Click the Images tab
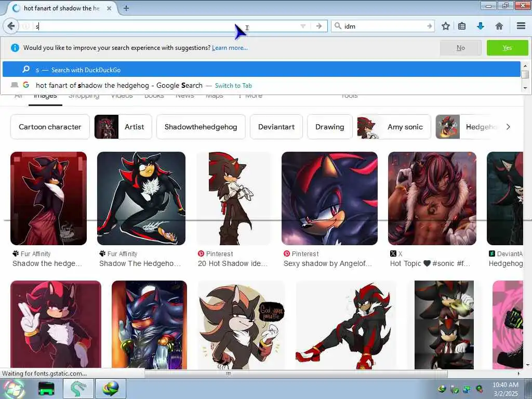 click(x=45, y=96)
